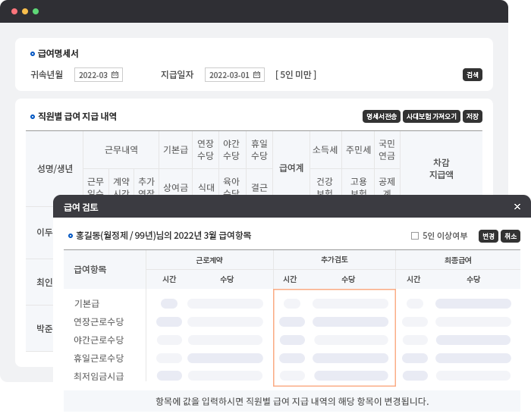
Task: Toggle the 5인 이상여부 checkbox
Action: (415, 236)
